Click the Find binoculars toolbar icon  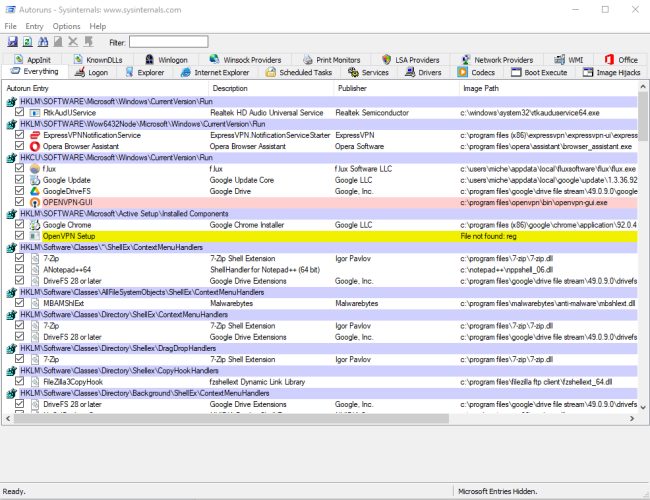43,41
